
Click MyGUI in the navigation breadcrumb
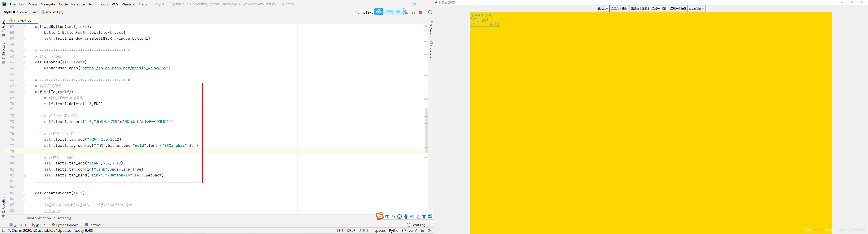9,12
